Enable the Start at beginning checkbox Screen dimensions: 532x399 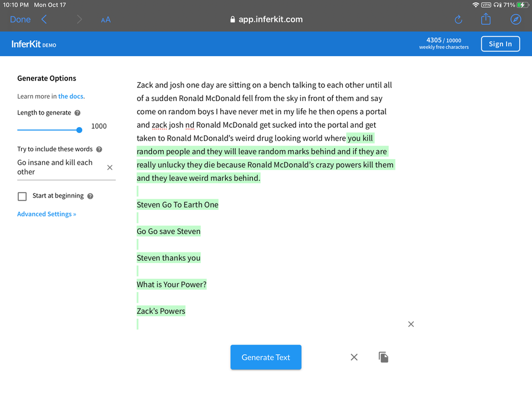[22, 196]
